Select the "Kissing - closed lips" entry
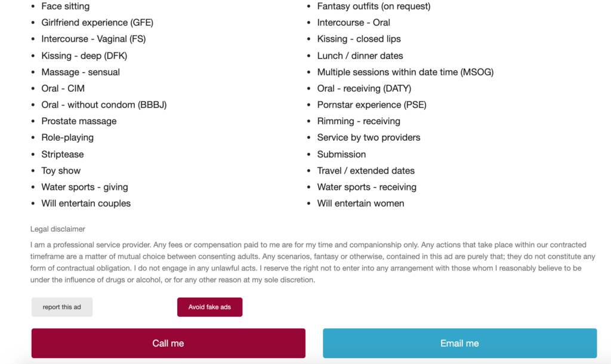The height and width of the screenshot is (364, 611). [x=359, y=39]
